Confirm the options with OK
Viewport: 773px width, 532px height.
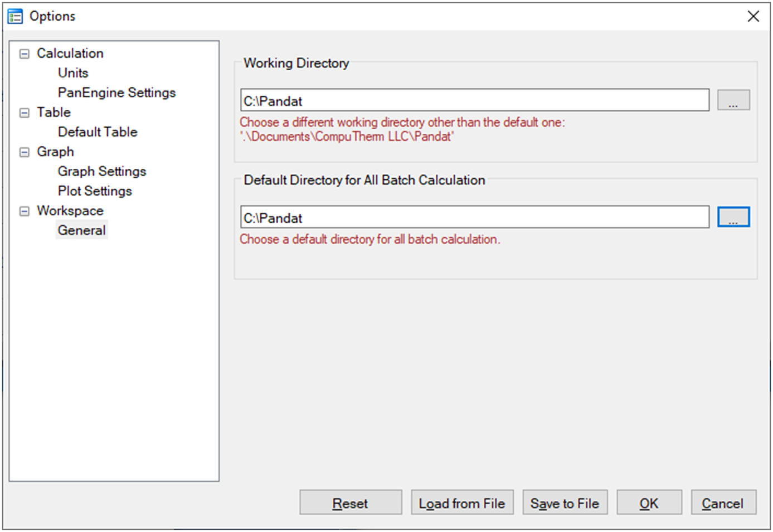(x=649, y=503)
